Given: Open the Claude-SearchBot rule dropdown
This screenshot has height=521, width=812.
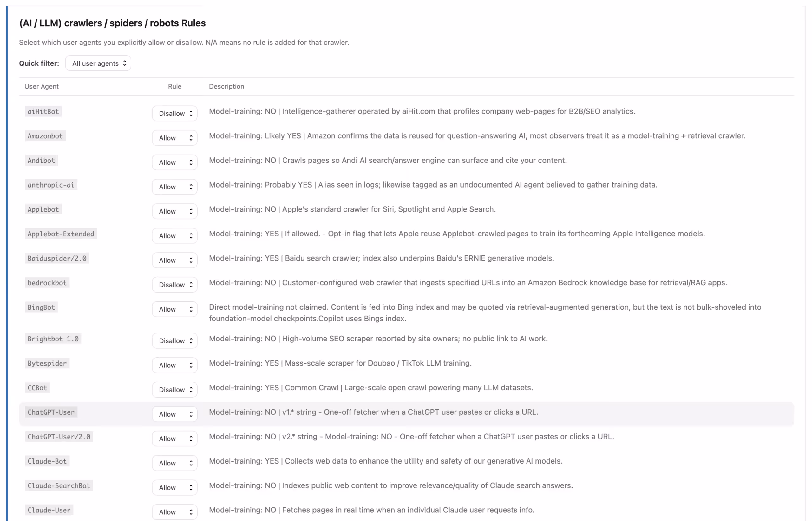Looking at the screenshot, I should 174,487.
